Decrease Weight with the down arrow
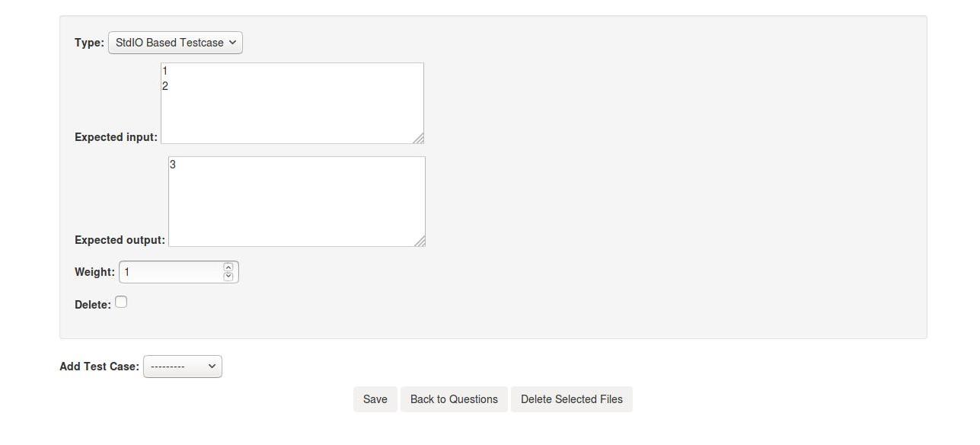 point(228,277)
